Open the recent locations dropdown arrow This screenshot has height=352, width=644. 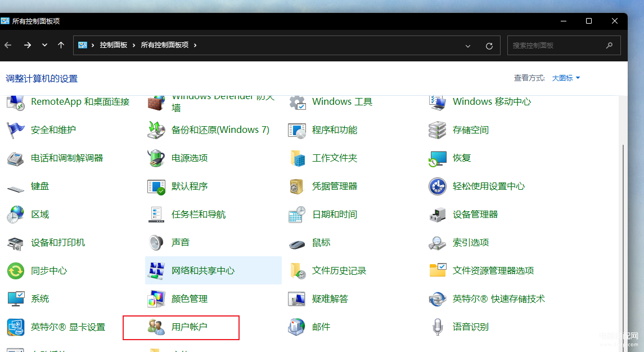44,45
